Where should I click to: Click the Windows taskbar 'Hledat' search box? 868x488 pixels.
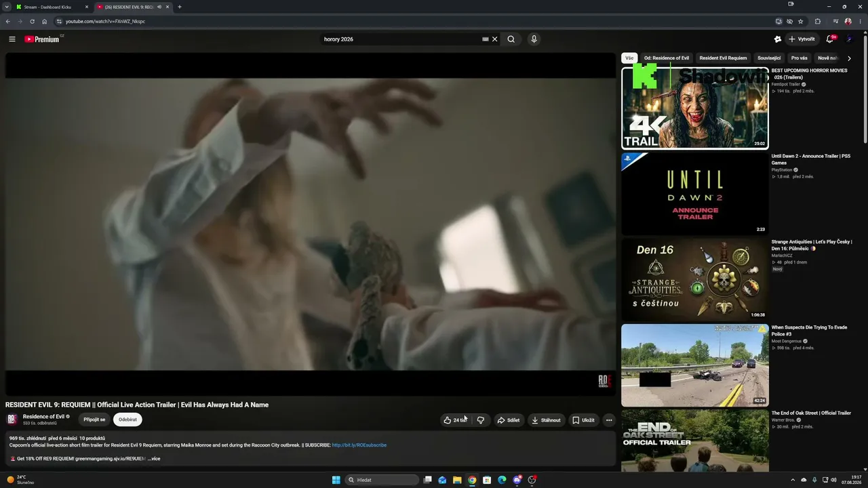tap(382, 480)
